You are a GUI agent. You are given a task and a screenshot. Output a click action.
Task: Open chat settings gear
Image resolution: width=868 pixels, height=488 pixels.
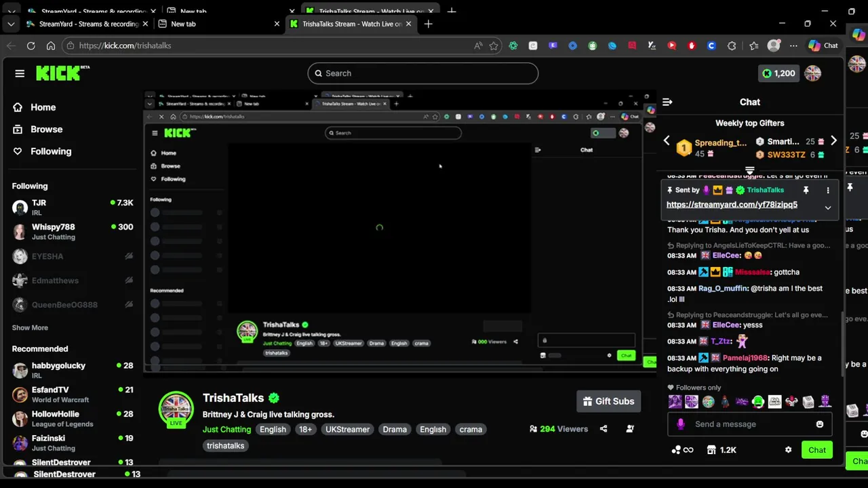[788, 450]
